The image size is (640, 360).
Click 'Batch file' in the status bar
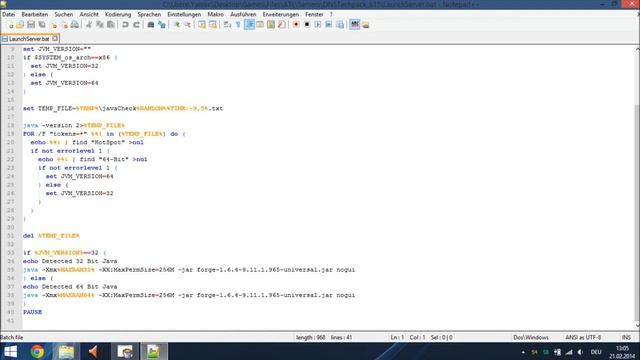click(x=12, y=338)
